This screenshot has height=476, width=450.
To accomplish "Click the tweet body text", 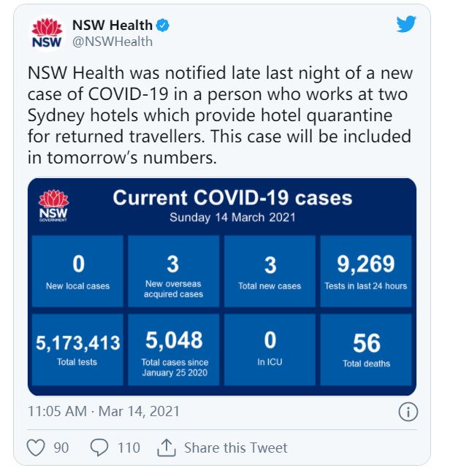I will pyautogui.click(x=220, y=115).
